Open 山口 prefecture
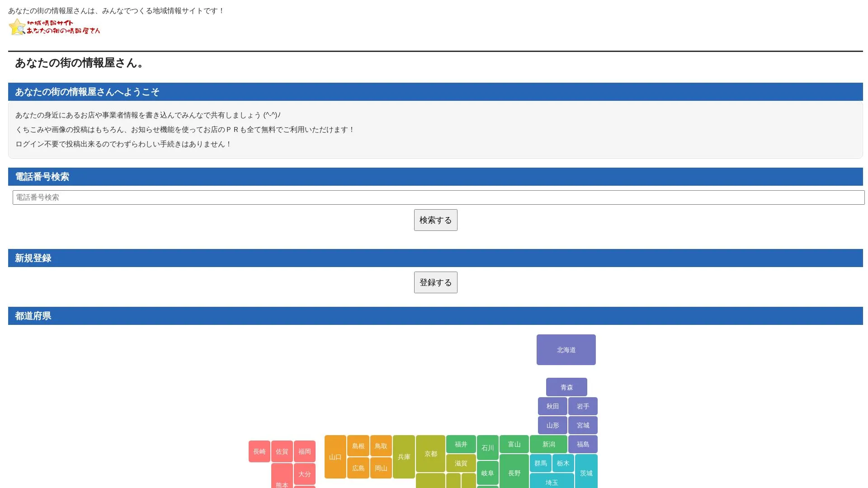Viewport: 868px width, 488px height. point(335,457)
